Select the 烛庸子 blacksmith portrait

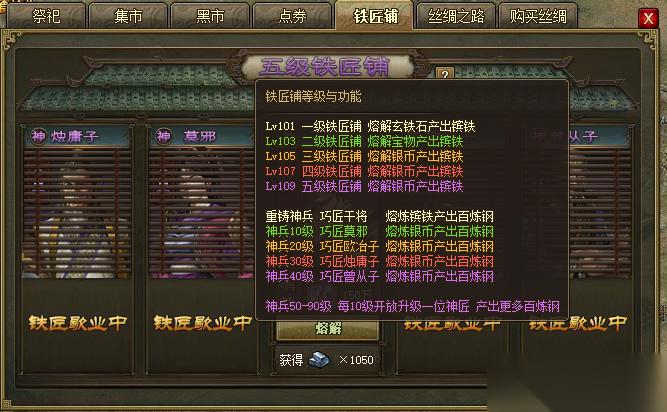(x=77, y=212)
